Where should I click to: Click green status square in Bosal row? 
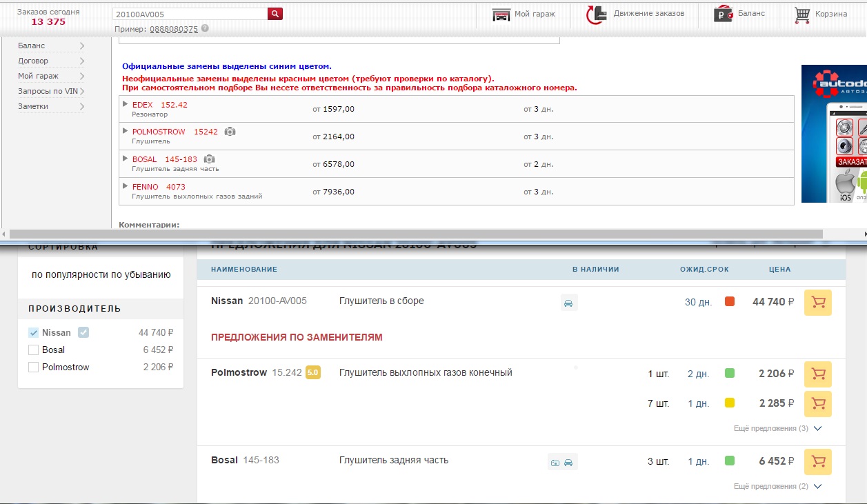[x=730, y=461]
